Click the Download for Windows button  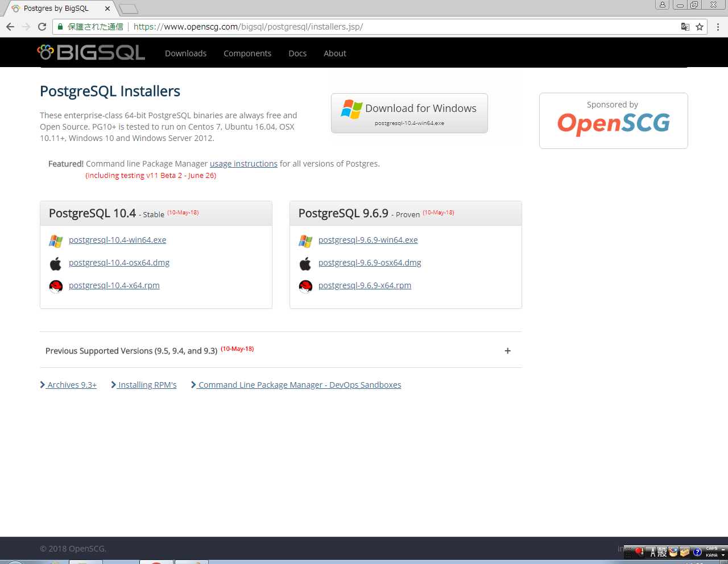click(409, 113)
